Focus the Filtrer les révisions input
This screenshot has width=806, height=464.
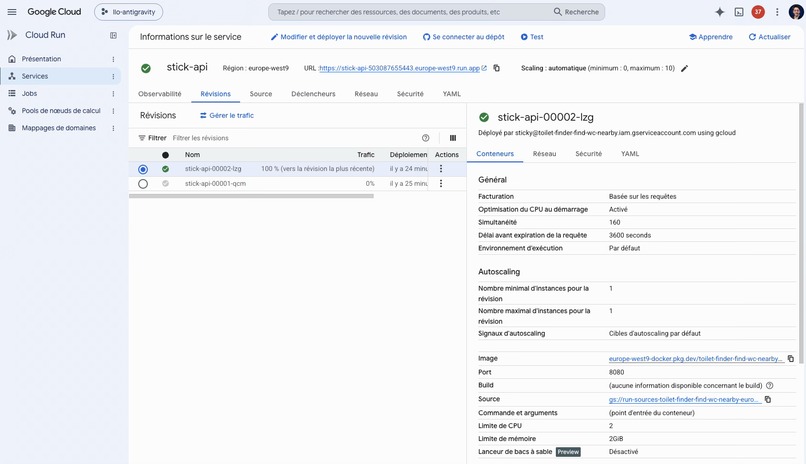pos(293,138)
